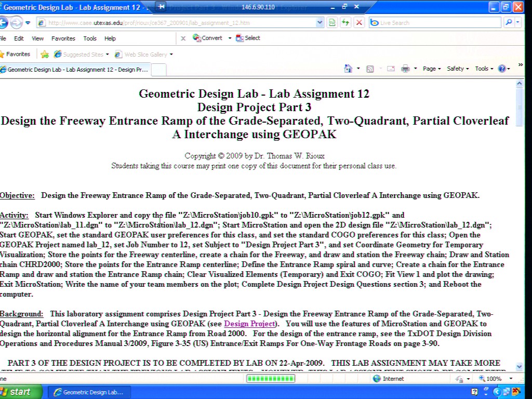
Task: Open the Safety command bar menu
Action: (x=458, y=69)
